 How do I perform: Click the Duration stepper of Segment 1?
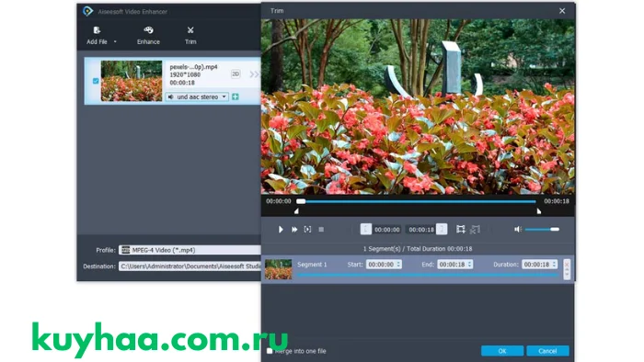554,265
